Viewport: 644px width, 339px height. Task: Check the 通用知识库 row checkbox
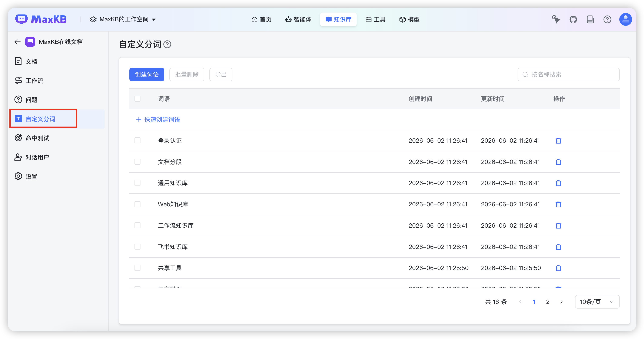[x=137, y=183]
